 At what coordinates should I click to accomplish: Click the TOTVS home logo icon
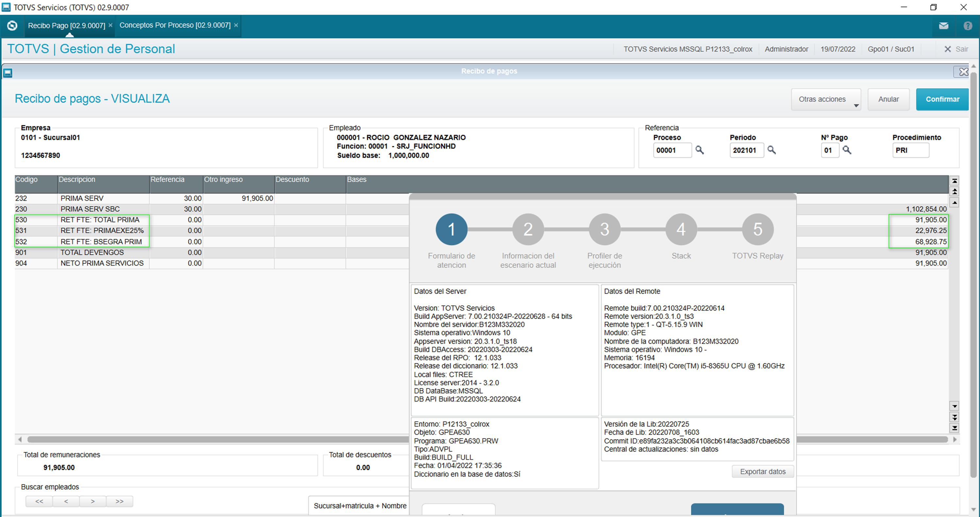point(12,26)
